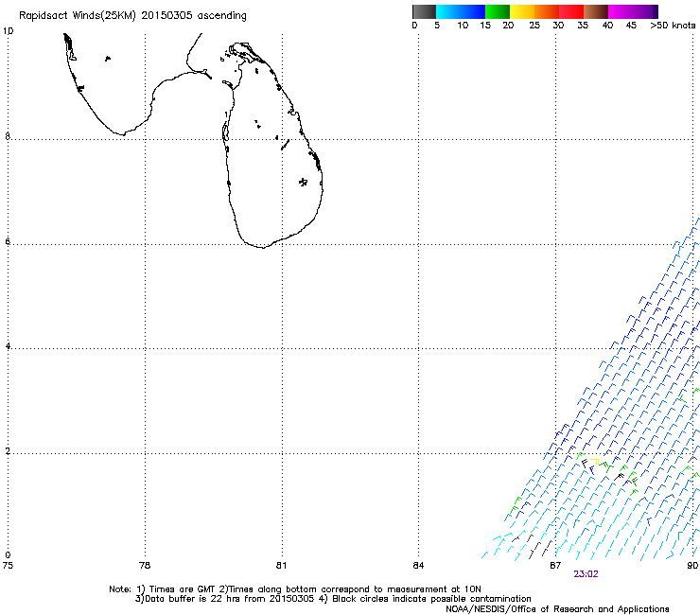Viewport: 700px width, 615px height.
Task: Click the '>50 knots' legend label
Action: pos(673,26)
